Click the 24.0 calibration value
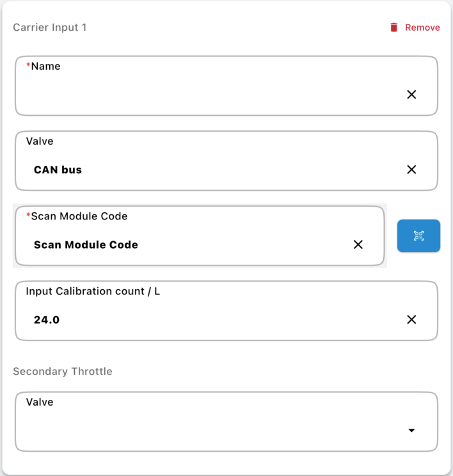 [x=47, y=319]
